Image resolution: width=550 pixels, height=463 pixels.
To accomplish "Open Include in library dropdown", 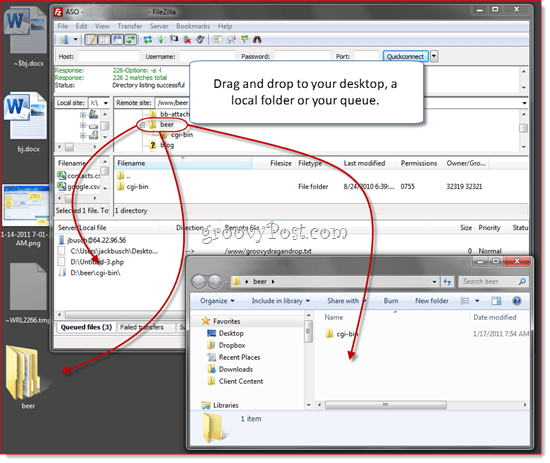I will [x=281, y=301].
